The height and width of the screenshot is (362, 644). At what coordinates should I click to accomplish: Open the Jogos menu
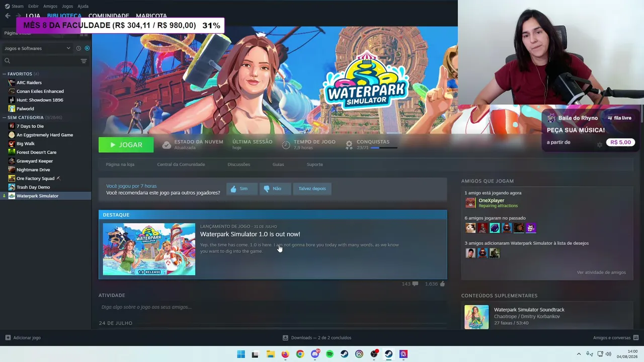[67, 6]
